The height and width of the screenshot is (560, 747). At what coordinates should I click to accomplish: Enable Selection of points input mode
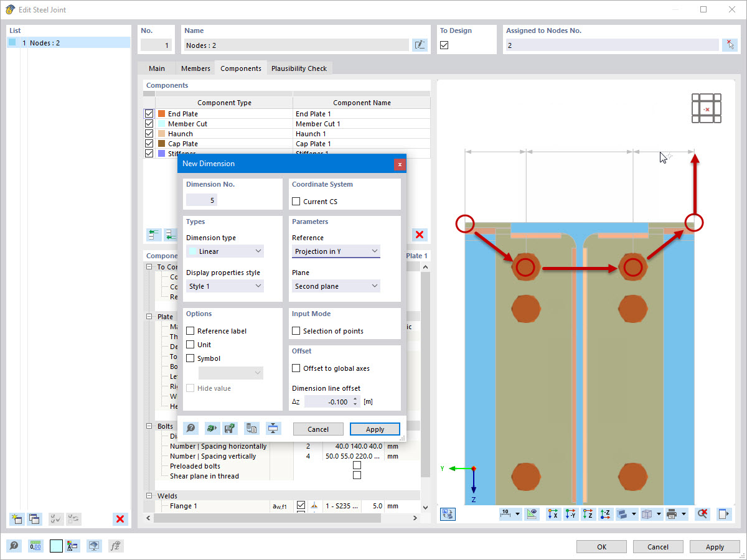point(296,331)
